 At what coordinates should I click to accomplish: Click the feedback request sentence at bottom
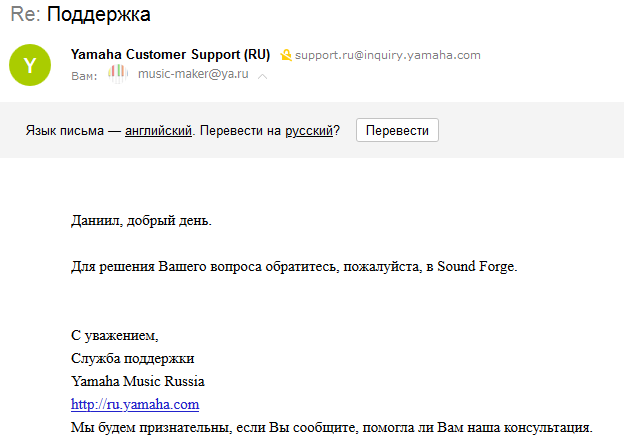(x=332, y=427)
